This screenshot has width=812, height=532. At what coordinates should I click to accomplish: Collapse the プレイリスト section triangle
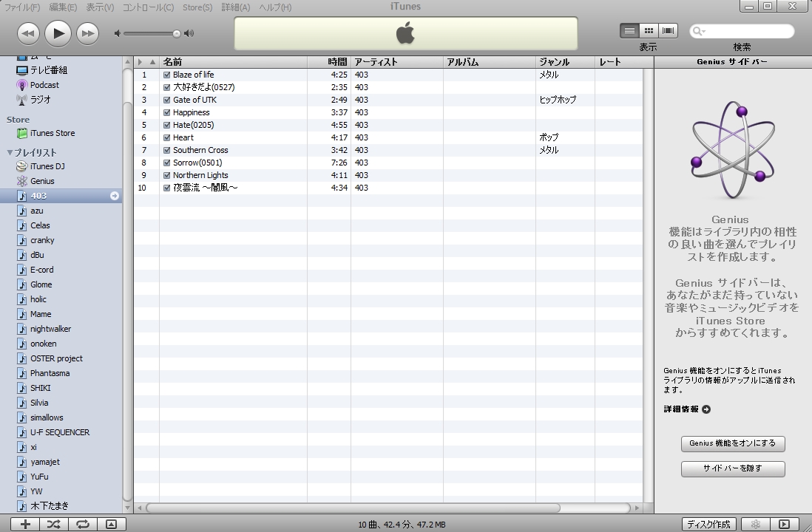click(x=10, y=153)
